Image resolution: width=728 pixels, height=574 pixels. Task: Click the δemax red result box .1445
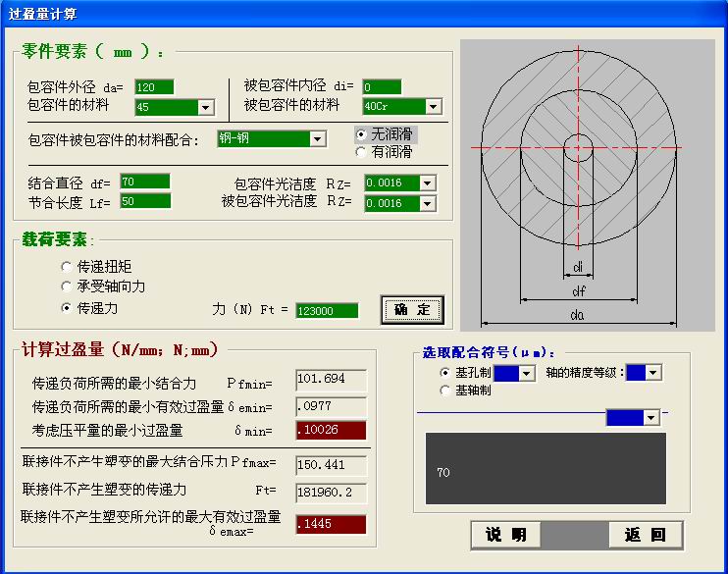point(331,524)
